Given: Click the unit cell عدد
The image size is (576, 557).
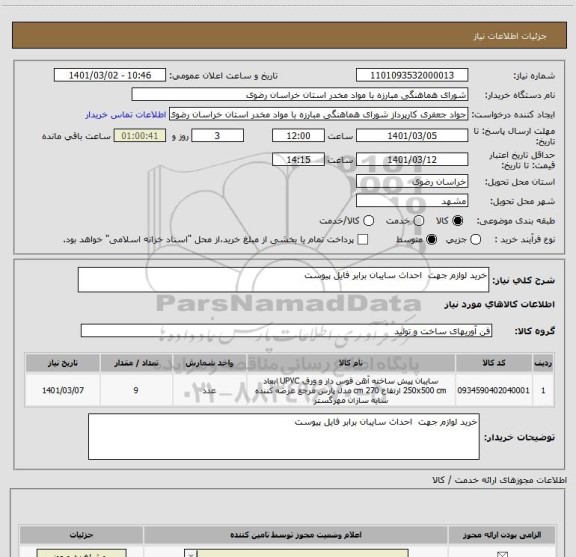Looking at the screenshot, I should pyautogui.click(x=209, y=390).
